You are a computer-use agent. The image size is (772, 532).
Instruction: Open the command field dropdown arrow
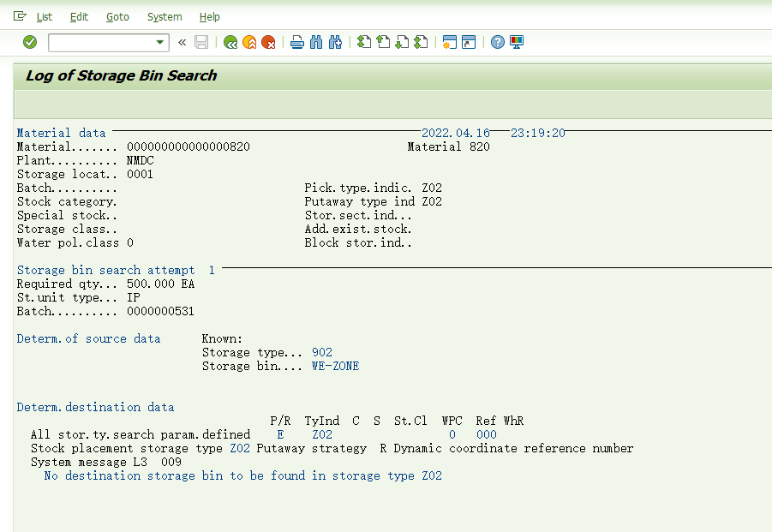[160, 42]
